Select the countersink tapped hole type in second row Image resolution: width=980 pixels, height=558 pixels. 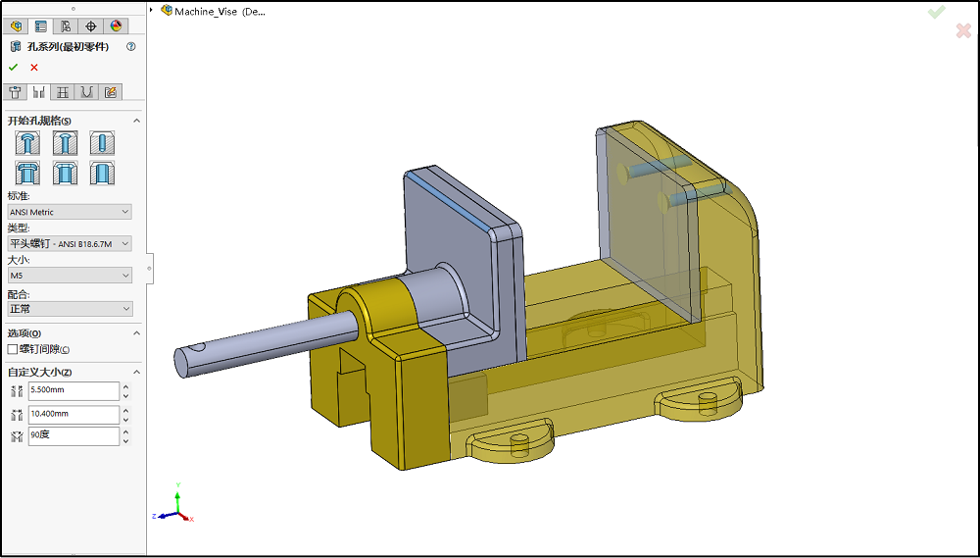[x=65, y=174]
